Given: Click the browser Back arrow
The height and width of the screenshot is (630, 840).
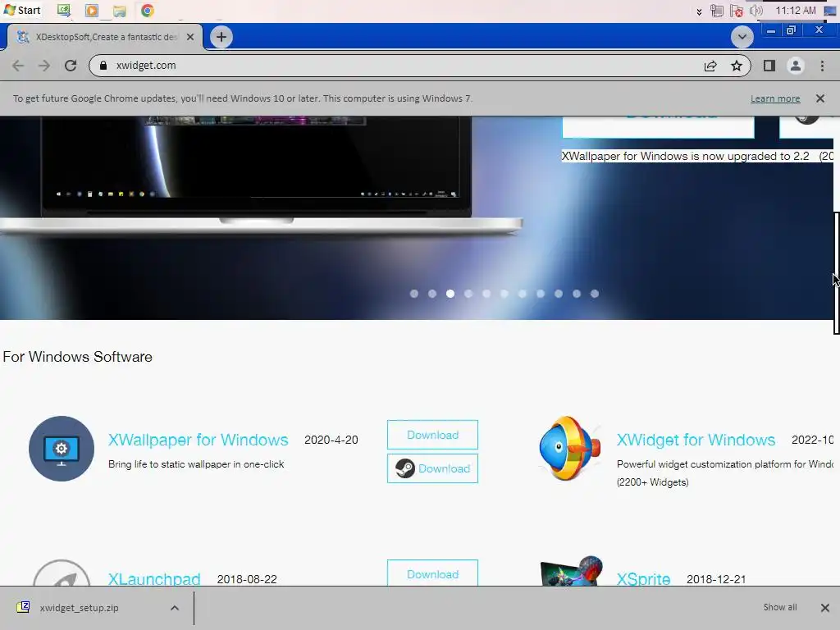Looking at the screenshot, I should point(18,66).
